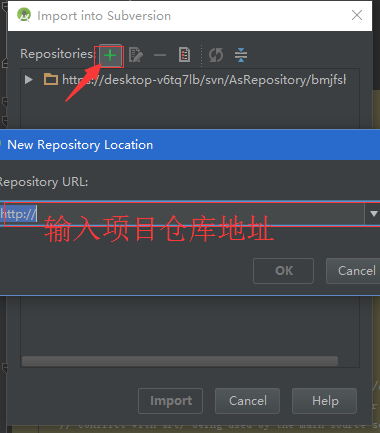
Task: Confirm with OK in New Repository Location
Action: tap(283, 271)
